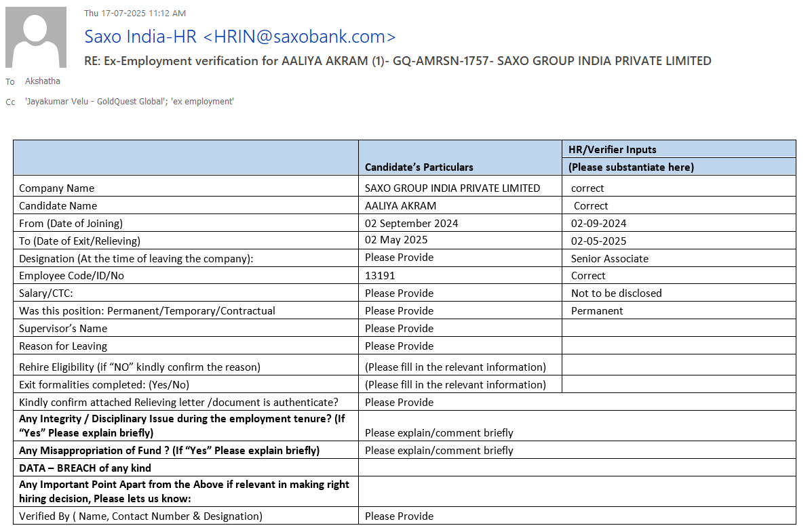812x530 pixels.
Task: Click 'ex employment' Cc recipient
Action: [202, 102]
